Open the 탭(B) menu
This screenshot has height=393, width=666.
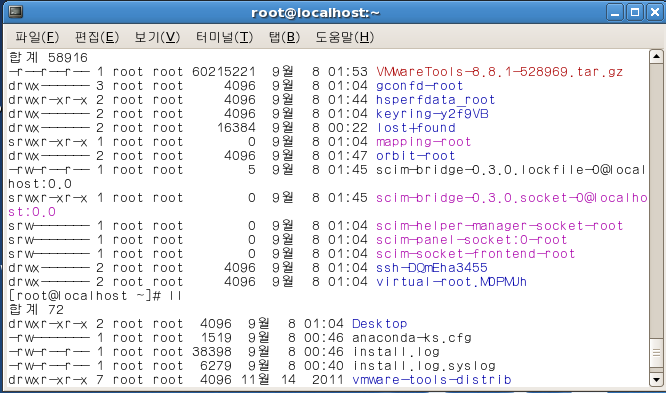[284, 37]
